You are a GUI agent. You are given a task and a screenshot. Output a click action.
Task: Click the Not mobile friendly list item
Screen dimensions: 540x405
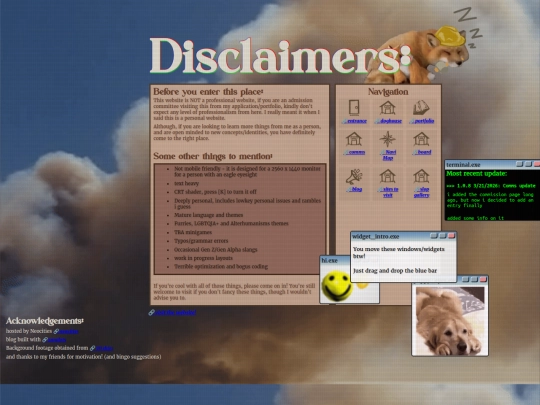(x=247, y=172)
